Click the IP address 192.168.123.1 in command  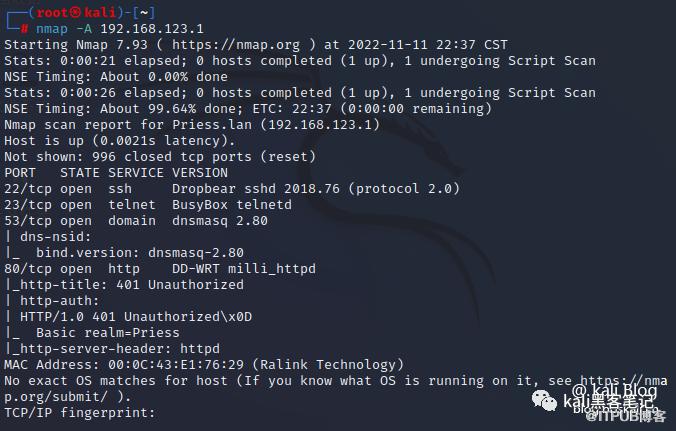pyautogui.click(x=152, y=29)
